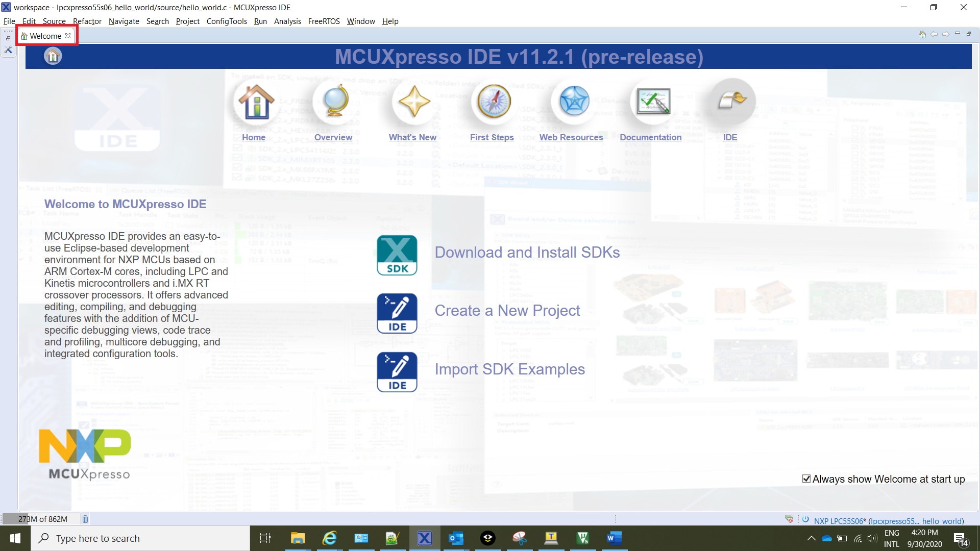
Task: Open the FreeRTOS menu
Action: point(324,21)
